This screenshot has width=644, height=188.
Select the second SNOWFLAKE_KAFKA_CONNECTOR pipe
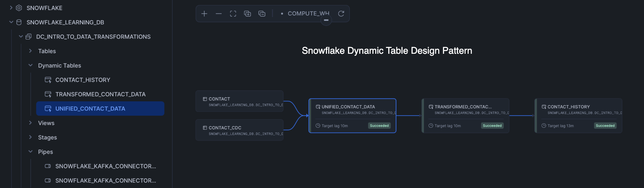106,180
